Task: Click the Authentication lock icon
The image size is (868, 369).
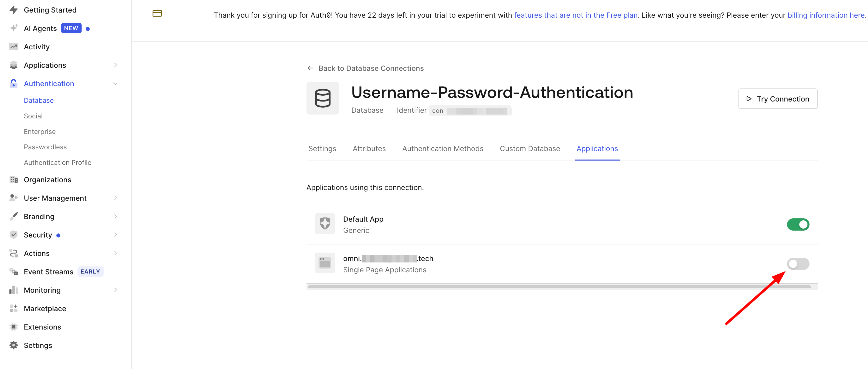Action: (x=13, y=83)
